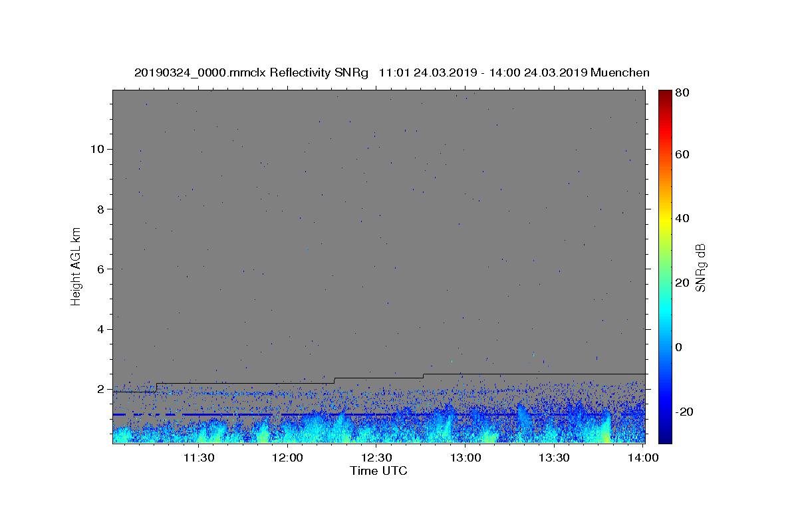Viewport: 798px width, 532px height.
Task: Click the plot title with 20190324_0000.mmclx
Action: click(x=392, y=72)
